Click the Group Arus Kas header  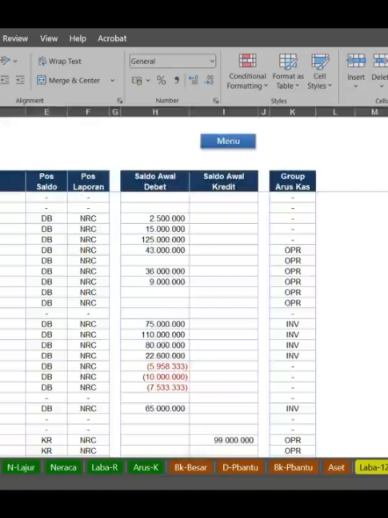(x=293, y=181)
